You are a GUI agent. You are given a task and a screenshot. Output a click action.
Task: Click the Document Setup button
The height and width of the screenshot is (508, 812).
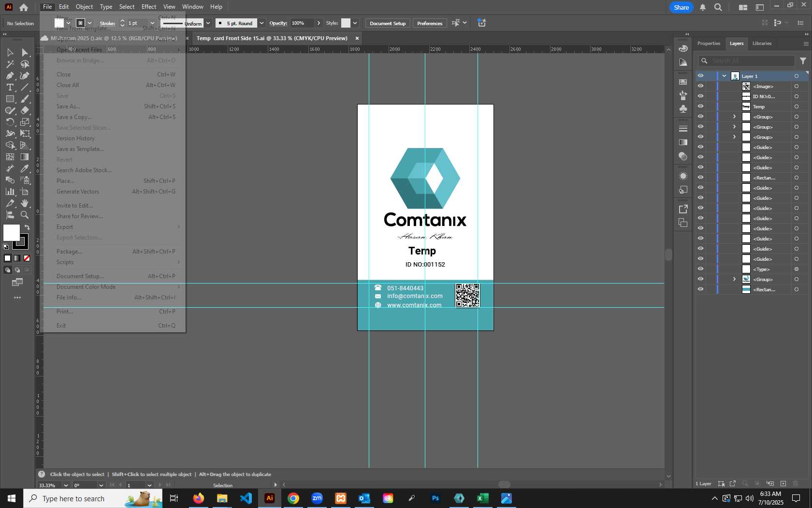pyautogui.click(x=388, y=23)
